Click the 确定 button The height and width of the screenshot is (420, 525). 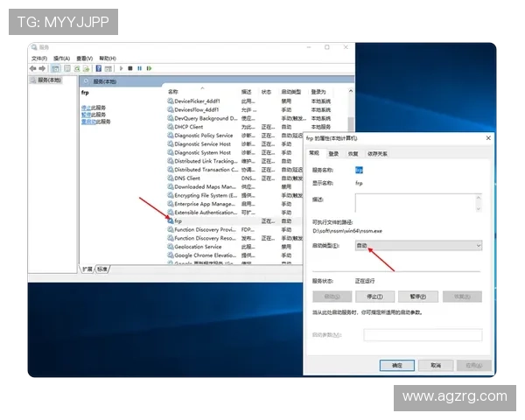pyautogui.click(x=396, y=364)
